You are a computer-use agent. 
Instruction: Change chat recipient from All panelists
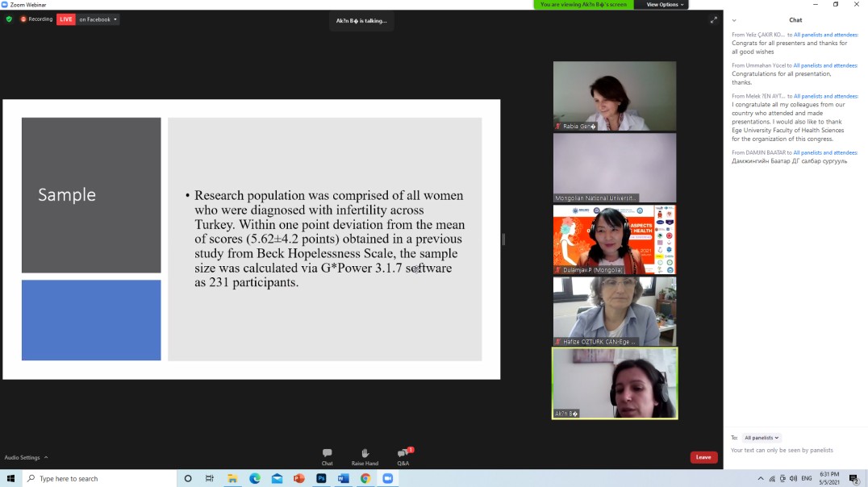pos(762,438)
